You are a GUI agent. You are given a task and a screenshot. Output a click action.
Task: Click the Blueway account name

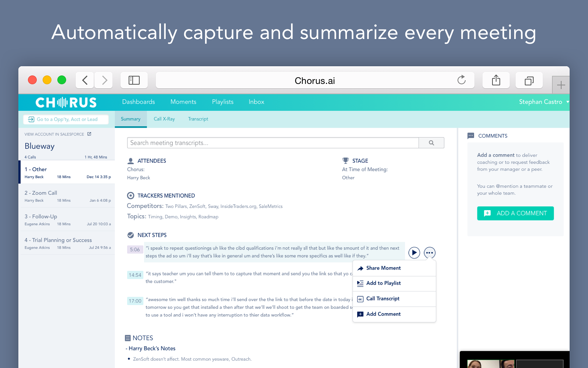pos(40,146)
